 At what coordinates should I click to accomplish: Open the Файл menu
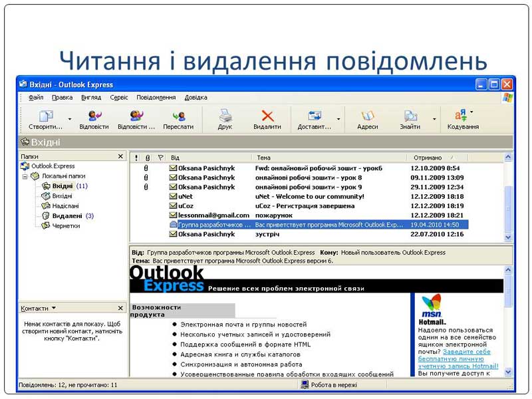36,97
